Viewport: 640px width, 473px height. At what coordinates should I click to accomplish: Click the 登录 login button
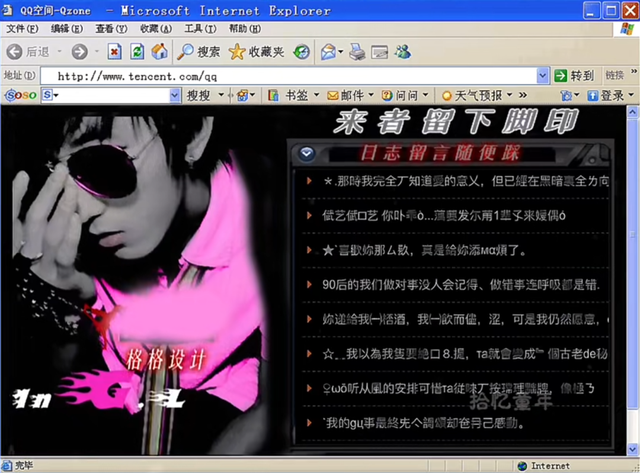coord(607,95)
